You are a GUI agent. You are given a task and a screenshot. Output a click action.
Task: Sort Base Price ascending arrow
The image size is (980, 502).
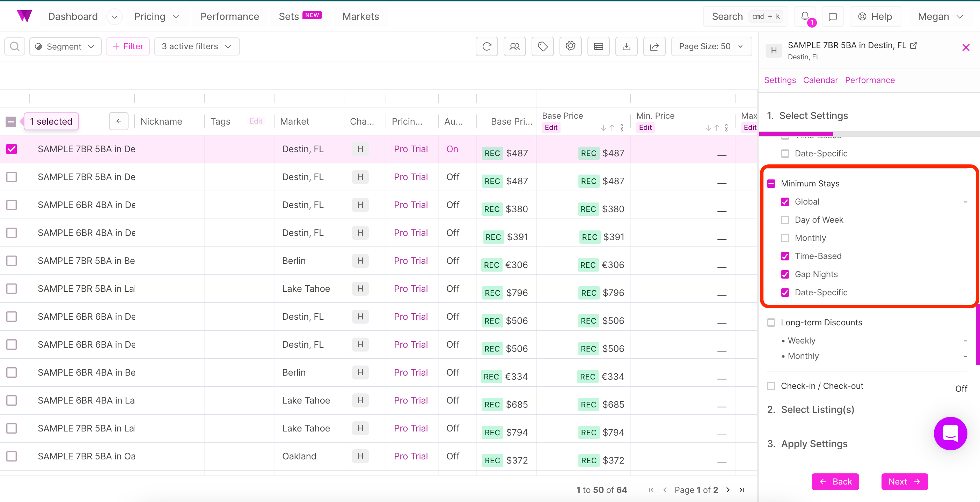click(x=612, y=128)
